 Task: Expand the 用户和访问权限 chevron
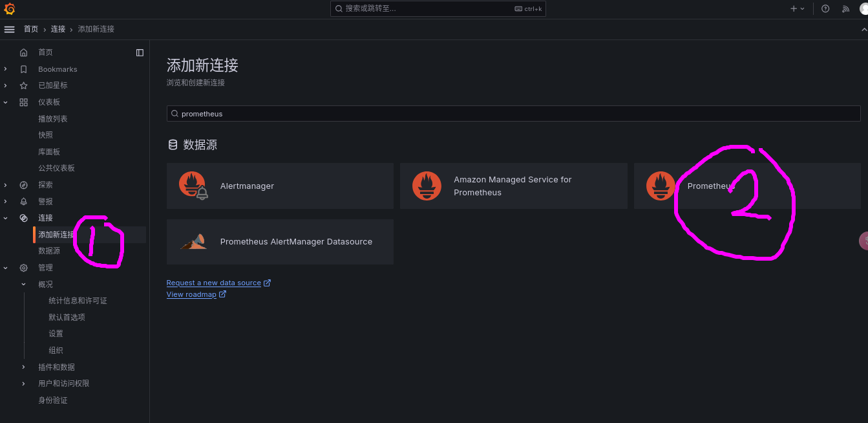tap(23, 384)
